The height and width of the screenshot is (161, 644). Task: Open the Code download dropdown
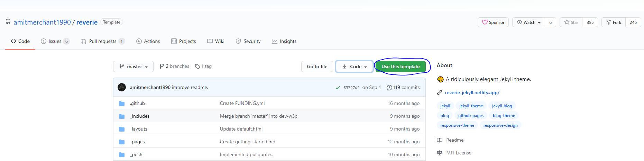click(x=354, y=66)
